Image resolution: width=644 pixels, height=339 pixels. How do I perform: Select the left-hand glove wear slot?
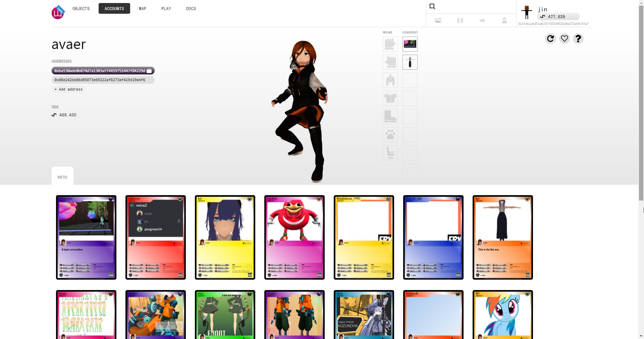coord(390,62)
